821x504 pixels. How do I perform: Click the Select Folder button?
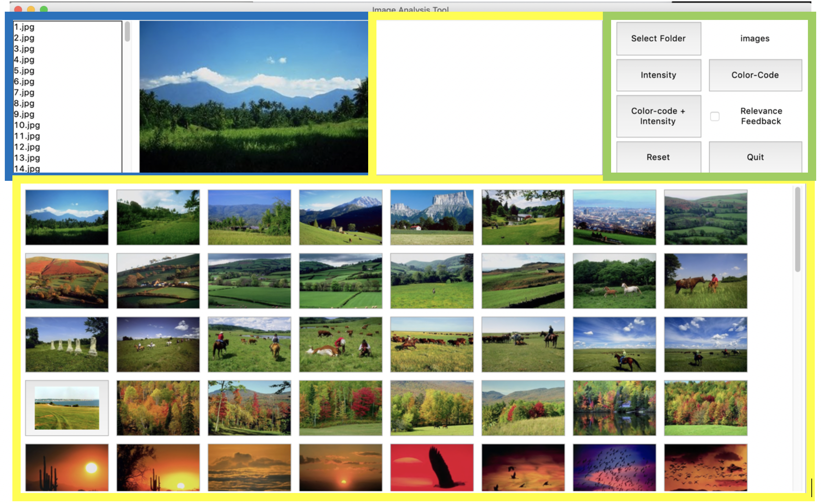click(658, 39)
